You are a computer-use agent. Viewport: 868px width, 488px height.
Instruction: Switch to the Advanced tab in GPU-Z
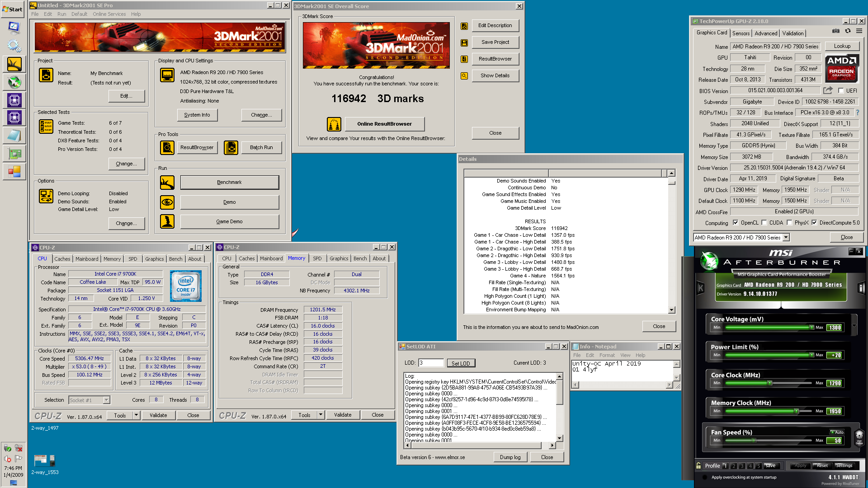coord(766,33)
